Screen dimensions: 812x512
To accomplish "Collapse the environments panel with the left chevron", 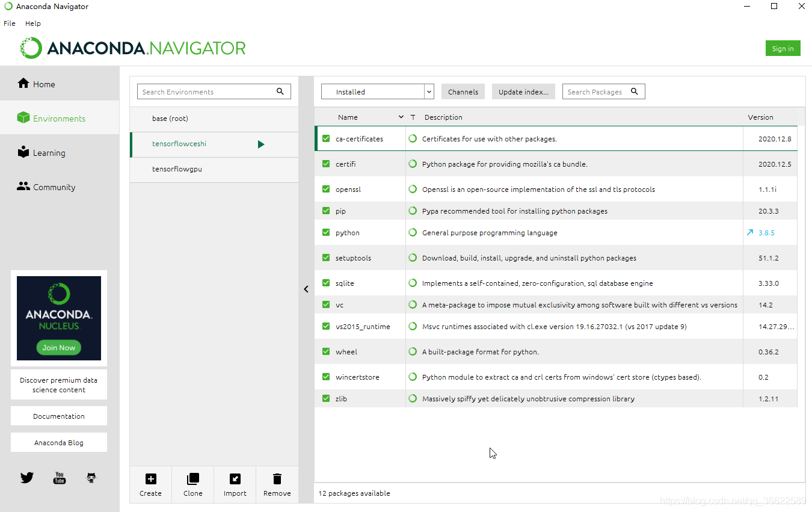I will [306, 289].
